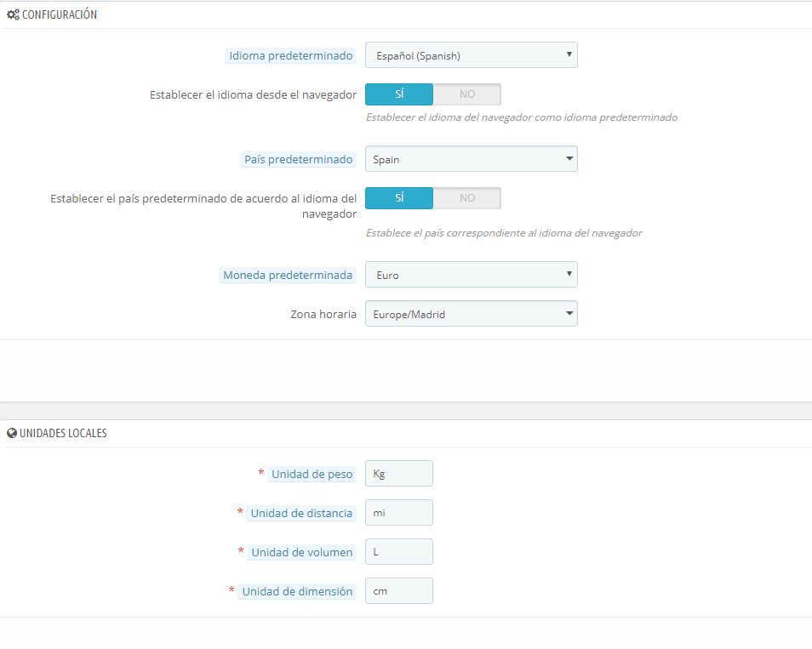
Task: Set default country by browser to NO
Action: pos(467,198)
